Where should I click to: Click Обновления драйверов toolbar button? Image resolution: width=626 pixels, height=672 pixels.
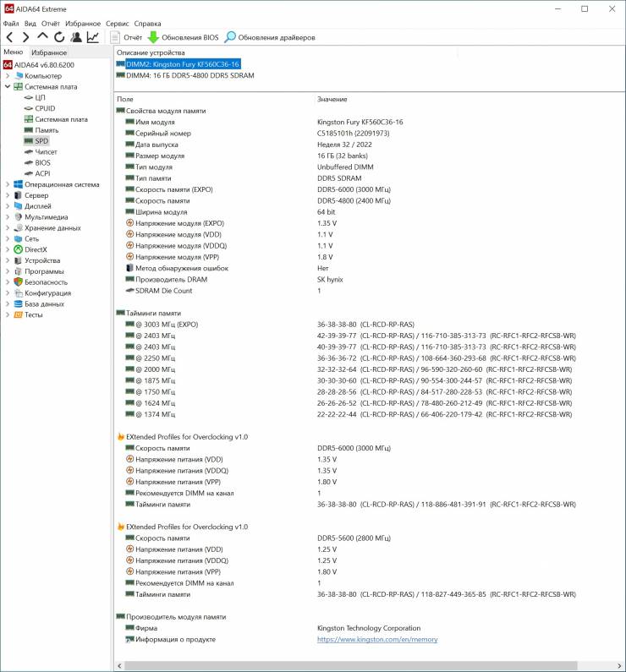tap(270, 37)
